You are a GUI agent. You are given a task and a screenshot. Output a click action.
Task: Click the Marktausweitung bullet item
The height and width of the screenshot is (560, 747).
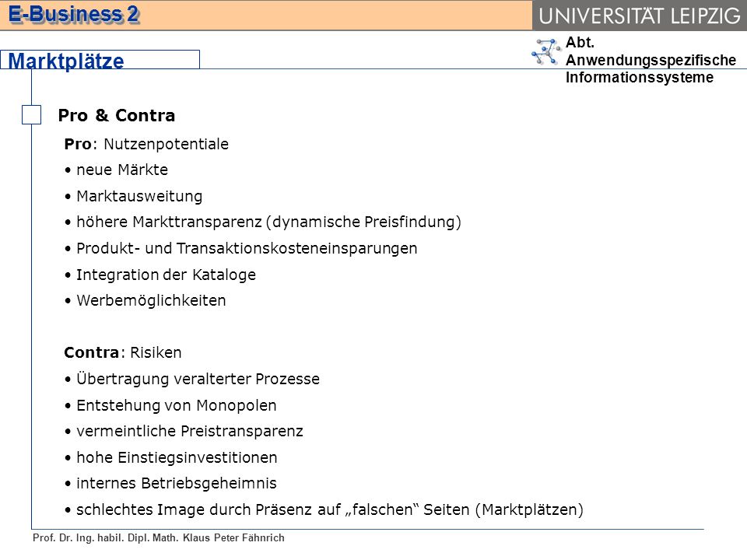(x=134, y=196)
